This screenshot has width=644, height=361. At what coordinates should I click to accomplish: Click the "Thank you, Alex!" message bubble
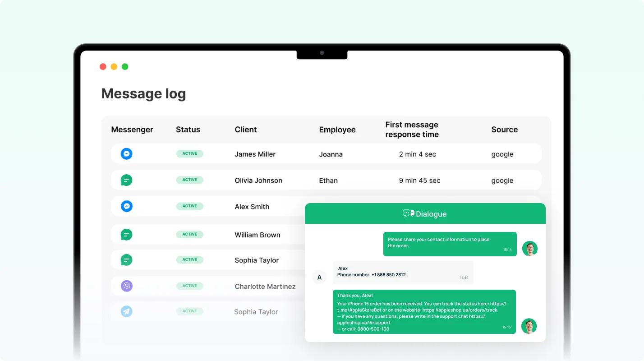424,311
